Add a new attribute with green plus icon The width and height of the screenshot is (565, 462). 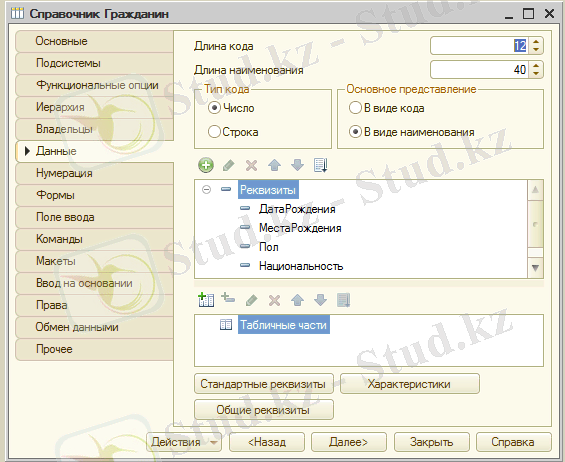206,165
